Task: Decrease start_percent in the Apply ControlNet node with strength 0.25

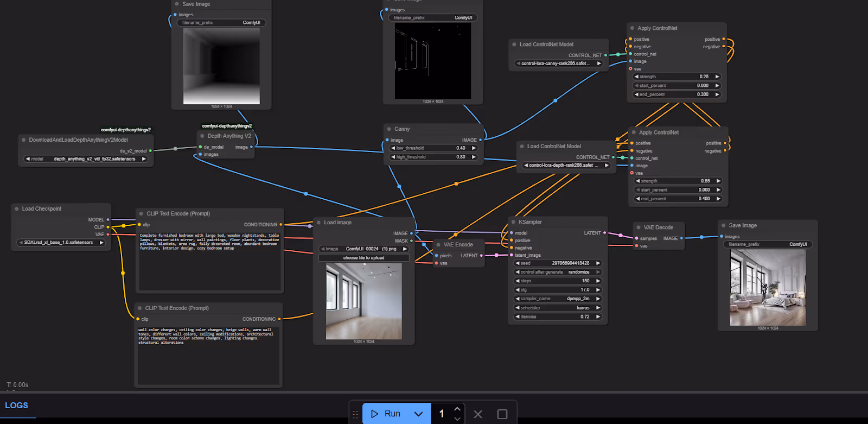Action: click(636, 86)
